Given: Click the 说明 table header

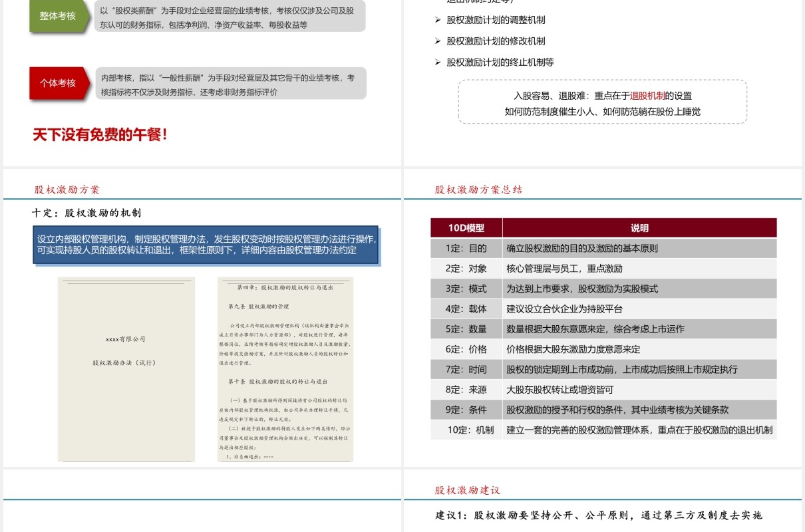Looking at the screenshot, I should click(639, 228).
